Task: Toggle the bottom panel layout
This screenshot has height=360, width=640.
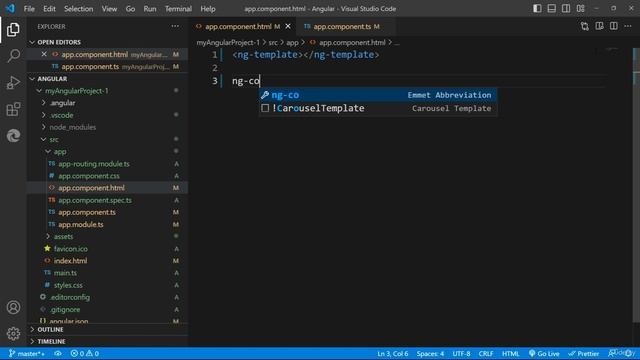Action: [551, 9]
